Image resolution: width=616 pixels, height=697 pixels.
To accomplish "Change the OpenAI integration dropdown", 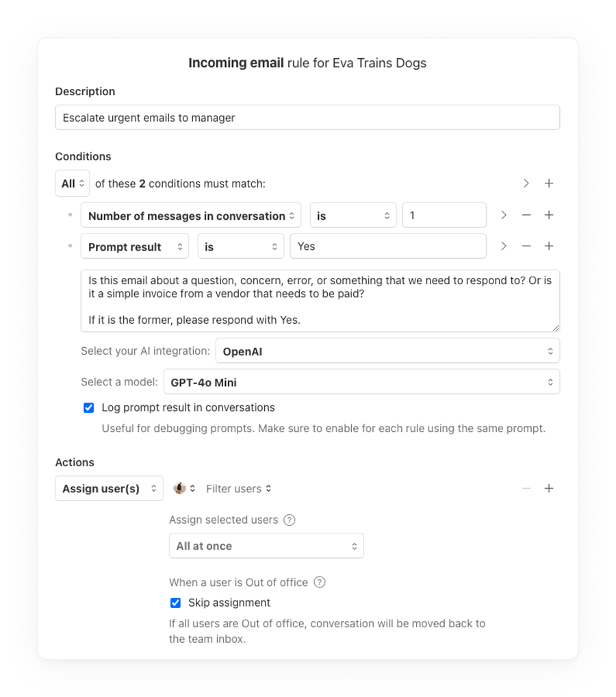I will click(387, 351).
